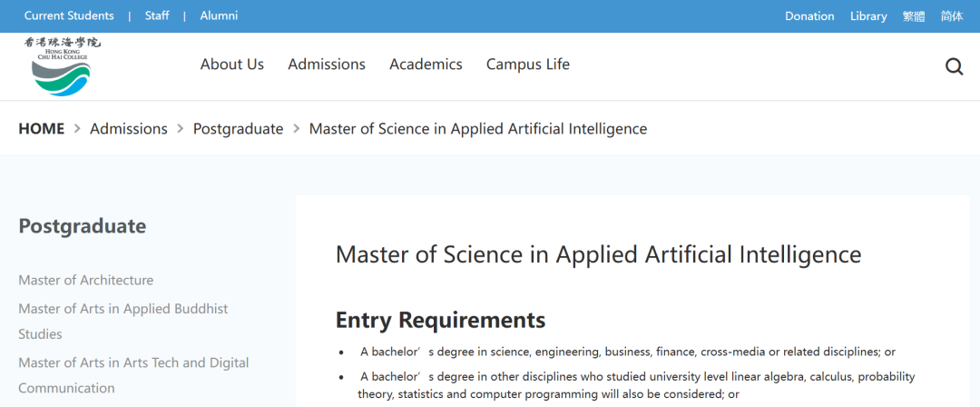The image size is (980, 407).
Task: Open Master of Arts in Arts Tech sidebar link
Action: point(133,362)
